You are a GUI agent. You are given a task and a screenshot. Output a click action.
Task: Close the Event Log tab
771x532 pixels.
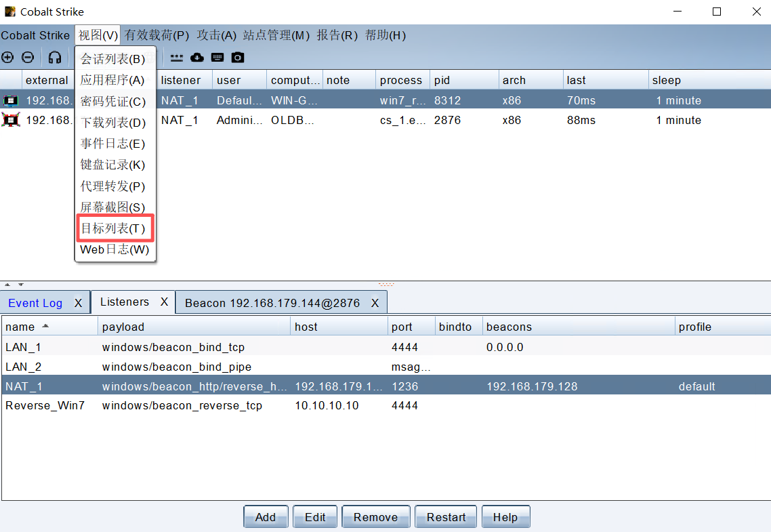pyautogui.click(x=78, y=303)
